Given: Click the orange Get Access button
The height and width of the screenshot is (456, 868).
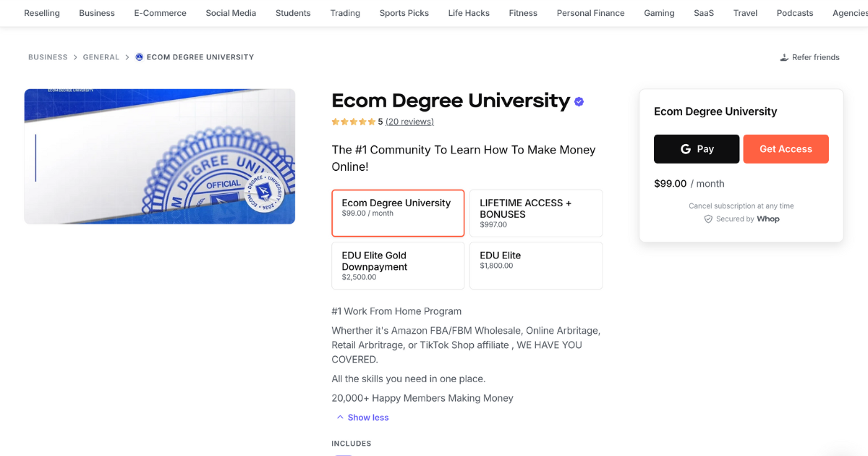Looking at the screenshot, I should coord(786,148).
